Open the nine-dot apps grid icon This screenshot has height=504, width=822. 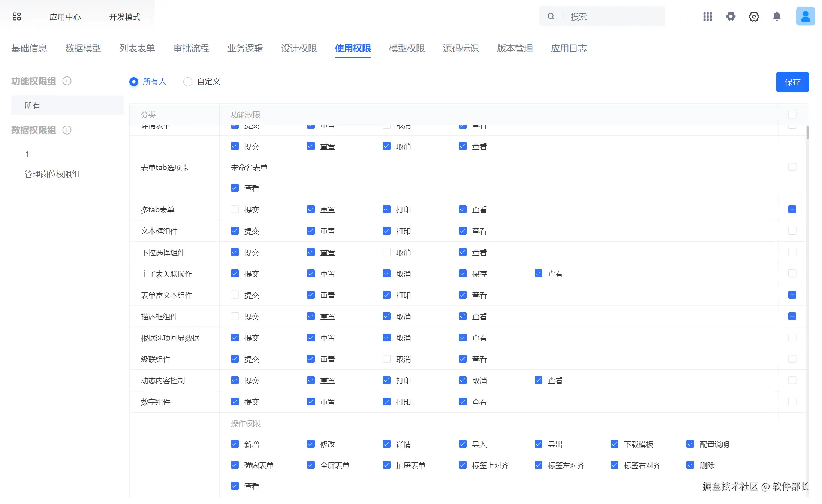[x=707, y=16]
